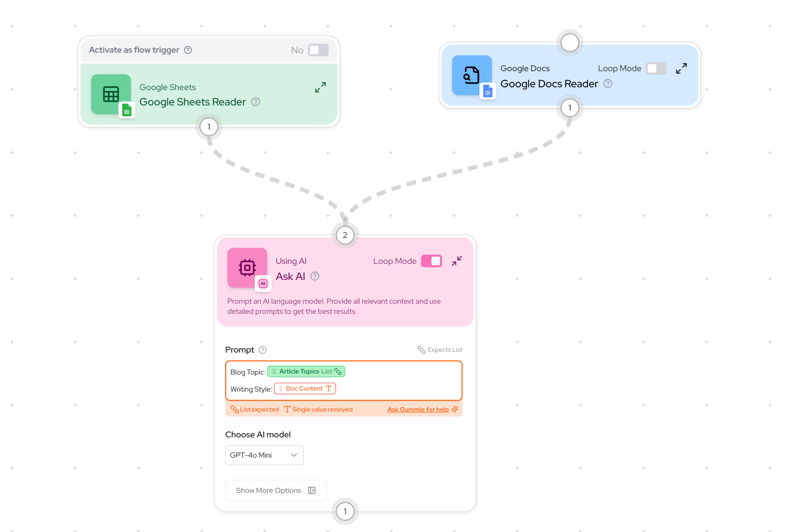Click help icon beside Google Docs Reader
This screenshot has height=532, width=785.
pyautogui.click(x=608, y=84)
